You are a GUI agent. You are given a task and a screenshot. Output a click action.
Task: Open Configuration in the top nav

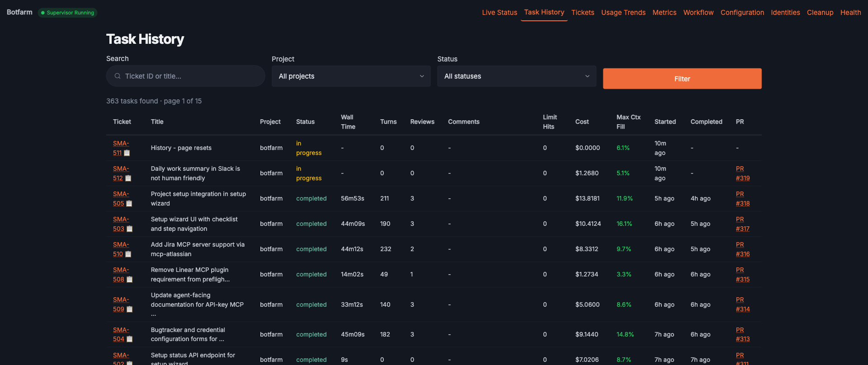coord(742,13)
